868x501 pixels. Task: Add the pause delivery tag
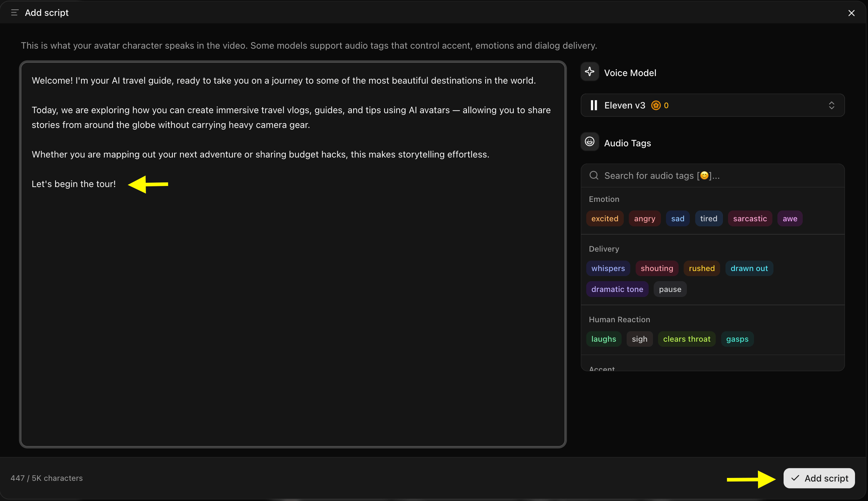(x=670, y=289)
